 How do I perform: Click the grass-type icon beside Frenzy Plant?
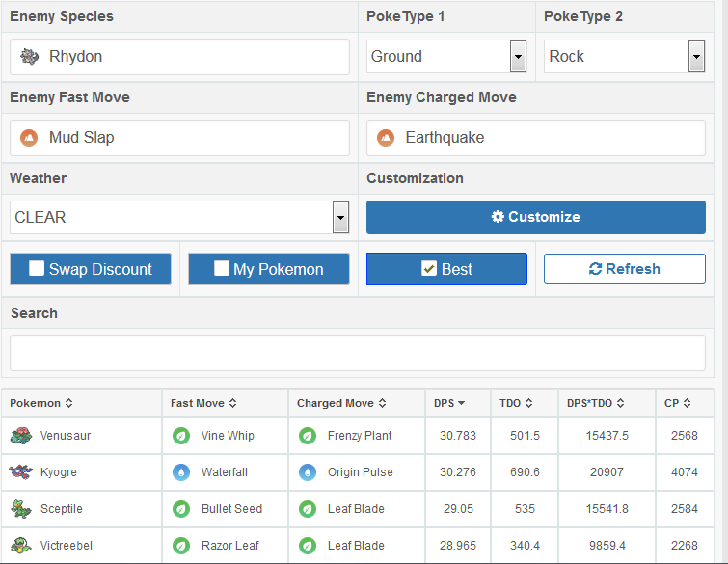307,436
